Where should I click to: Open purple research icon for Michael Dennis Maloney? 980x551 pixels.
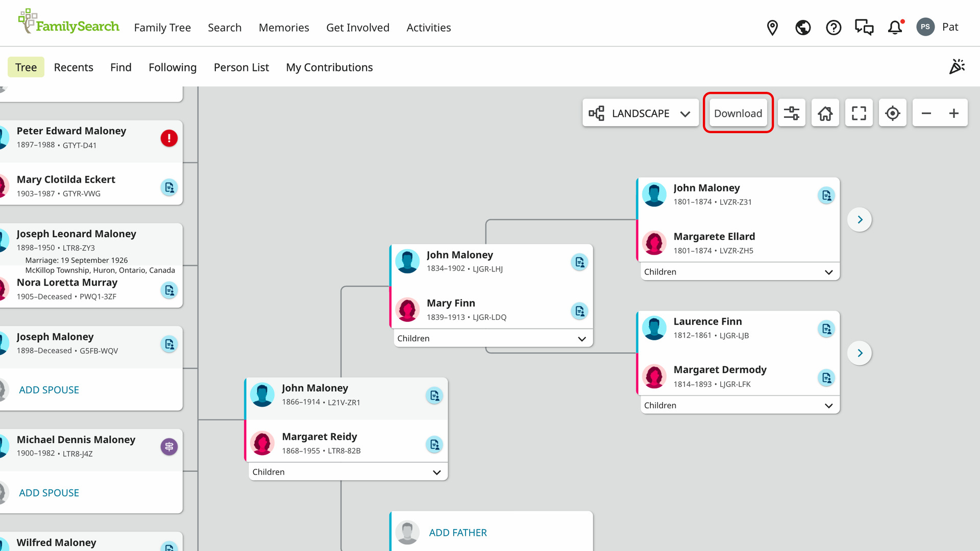pyautogui.click(x=169, y=447)
